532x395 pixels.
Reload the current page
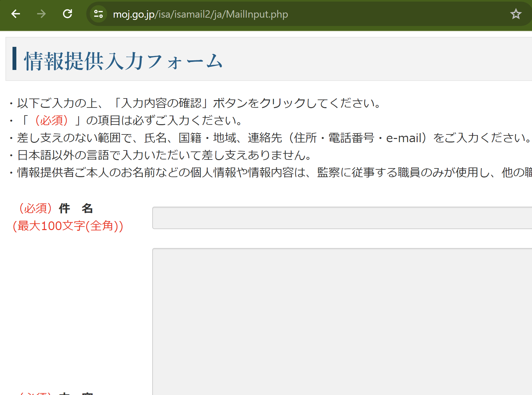(x=67, y=14)
